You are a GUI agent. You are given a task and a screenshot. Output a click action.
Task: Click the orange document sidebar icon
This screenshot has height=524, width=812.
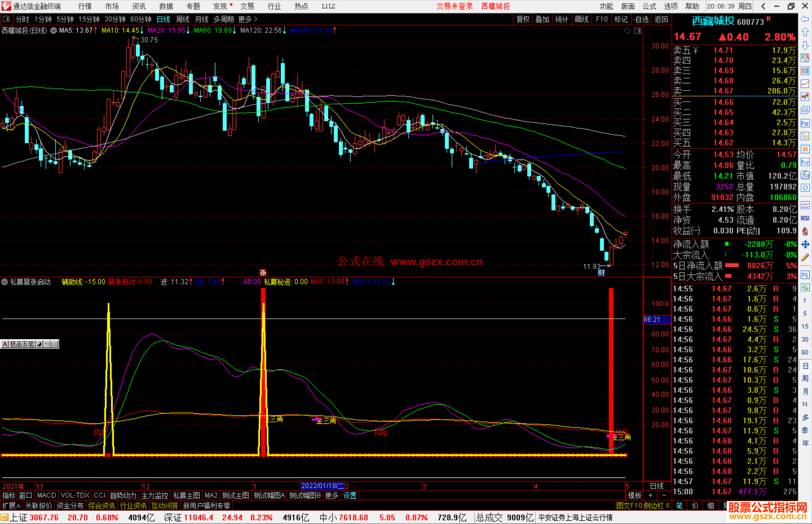click(805, 149)
